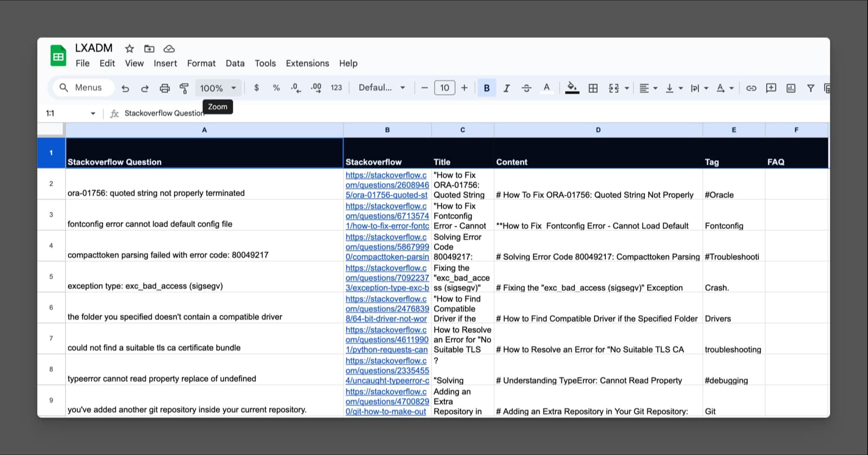
Task: Move document using folder icon
Action: click(149, 48)
